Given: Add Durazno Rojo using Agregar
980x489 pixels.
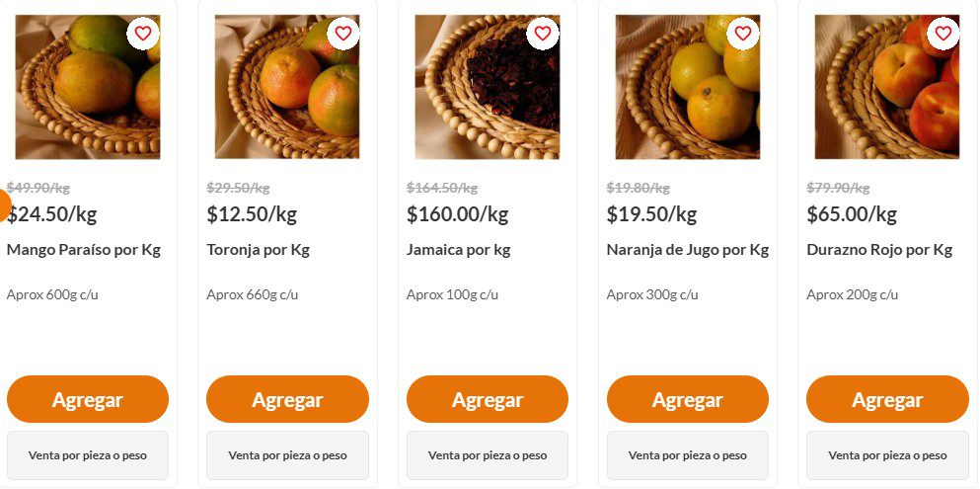Looking at the screenshot, I should pyautogui.click(x=887, y=399).
